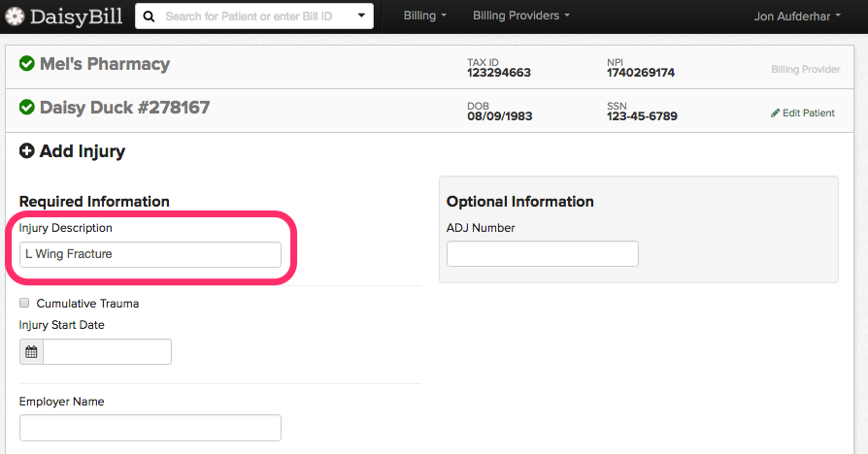868x454 pixels.
Task: Expand the search box dropdown arrow
Action: 361,16
